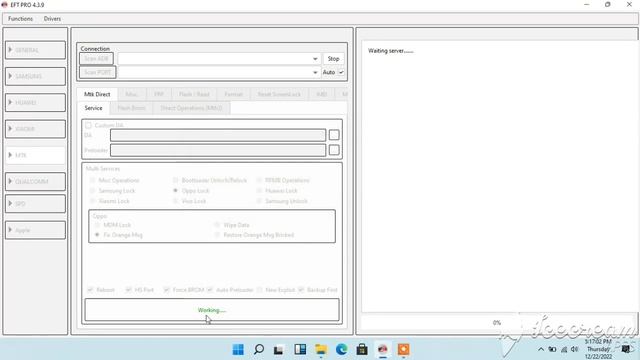This screenshot has height=360, width=640.
Task: Select the Flash Boot sub-tab
Action: (x=131, y=108)
